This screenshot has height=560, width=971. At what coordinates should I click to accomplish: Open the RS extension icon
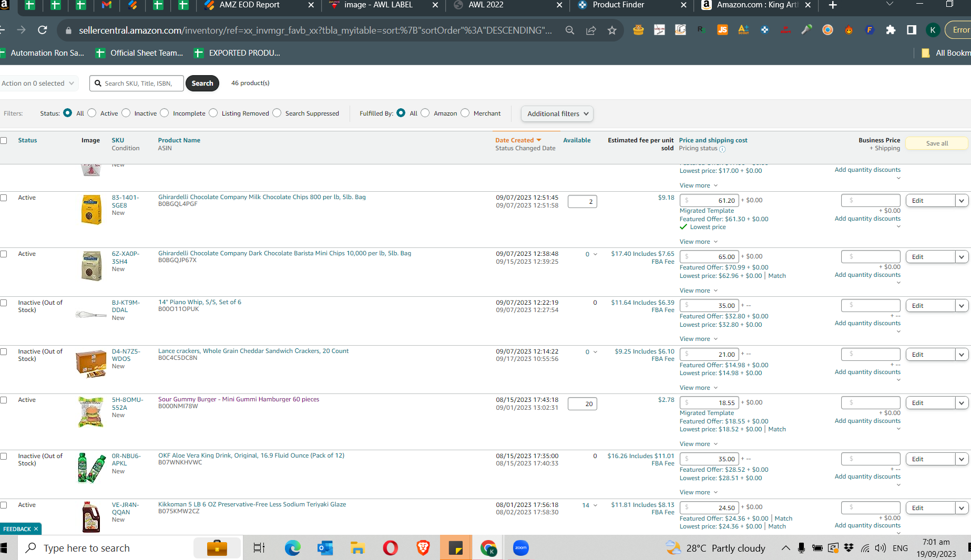(701, 30)
